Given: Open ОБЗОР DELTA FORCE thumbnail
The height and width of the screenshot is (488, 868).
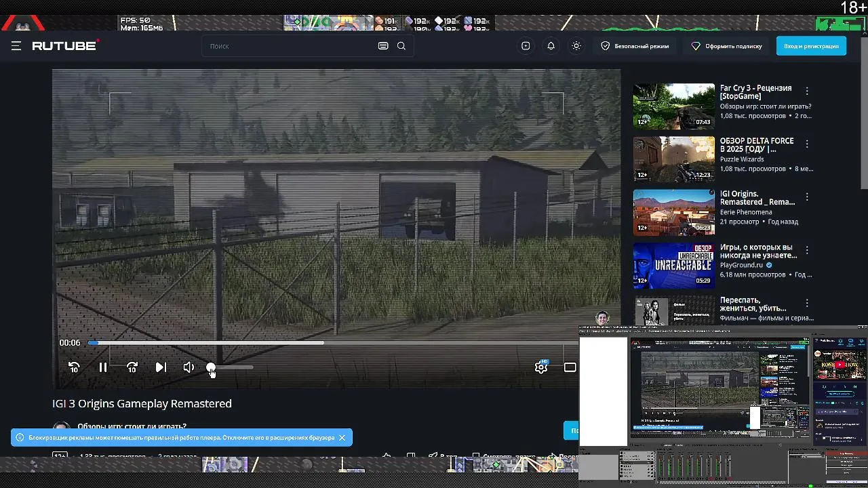Looking at the screenshot, I should click(x=673, y=159).
